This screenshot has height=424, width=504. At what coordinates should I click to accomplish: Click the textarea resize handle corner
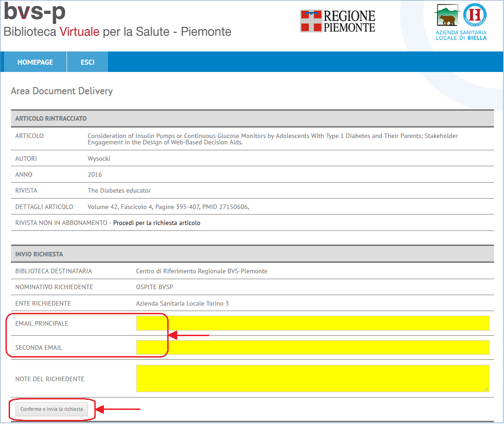pos(486,389)
